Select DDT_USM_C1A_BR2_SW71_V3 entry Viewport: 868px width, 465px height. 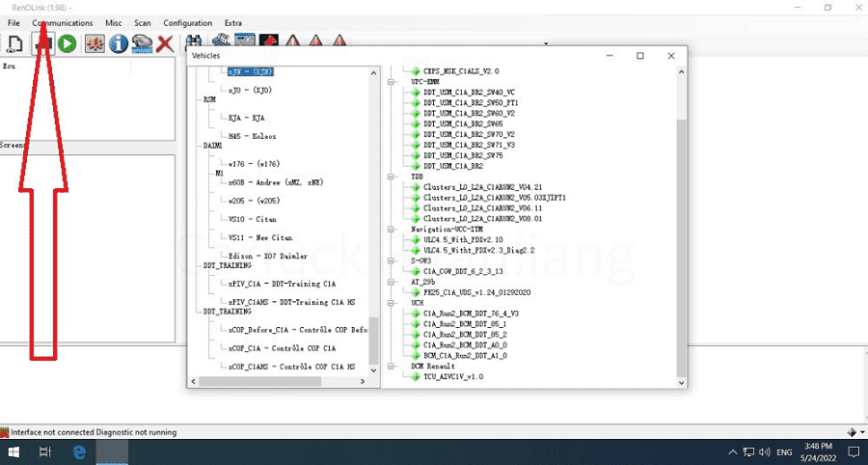(x=469, y=145)
